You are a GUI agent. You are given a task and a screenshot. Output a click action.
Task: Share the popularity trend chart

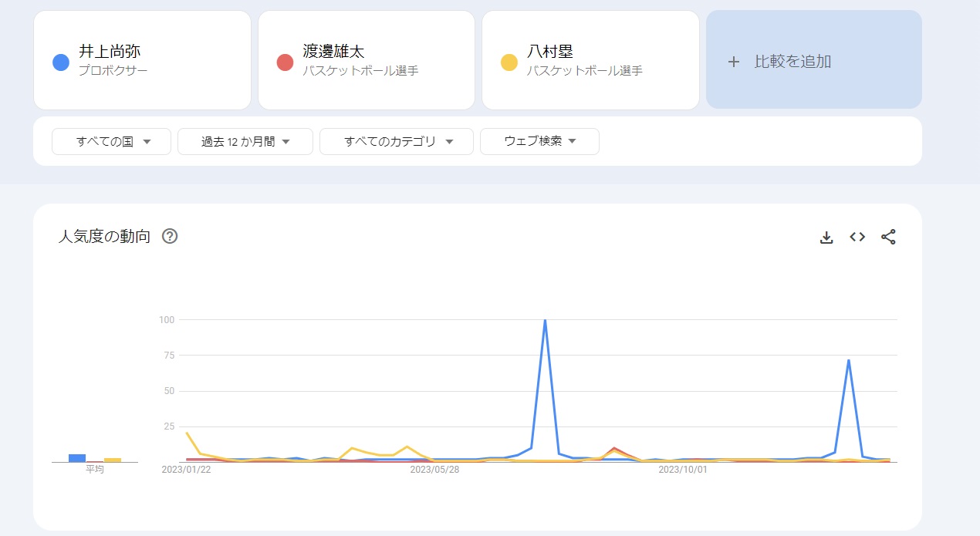coord(888,237)
